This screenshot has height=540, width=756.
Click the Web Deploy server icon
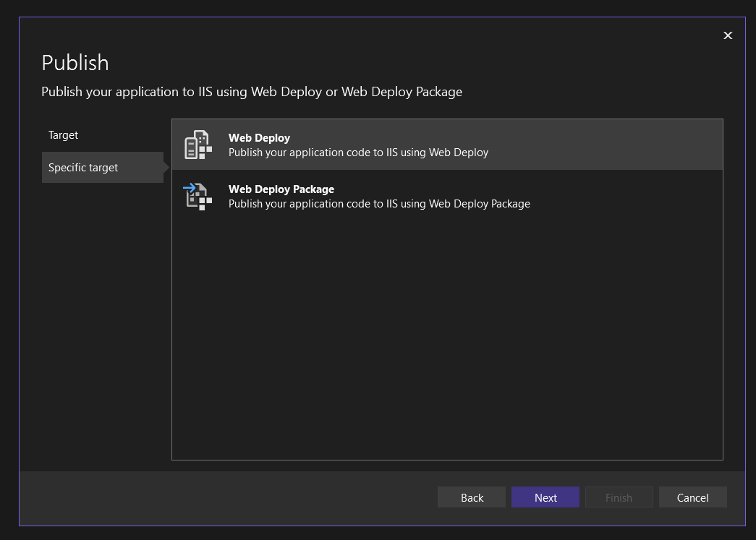point(198,145)
